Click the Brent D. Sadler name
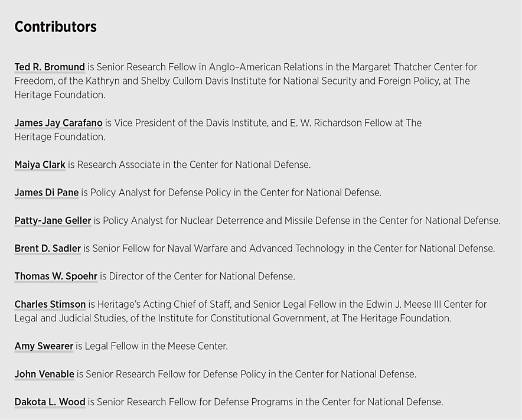Image resolution: width=522 pixels, height=420 pixels. point(47,249)
